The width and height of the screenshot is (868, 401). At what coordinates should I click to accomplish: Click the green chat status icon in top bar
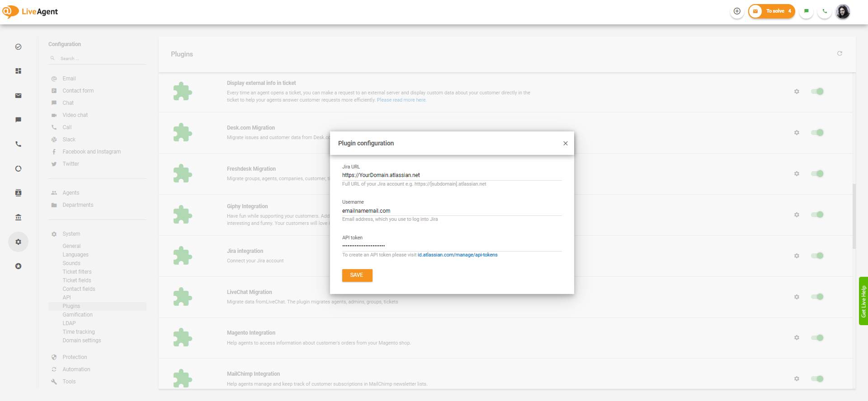[x=806, y=11]
